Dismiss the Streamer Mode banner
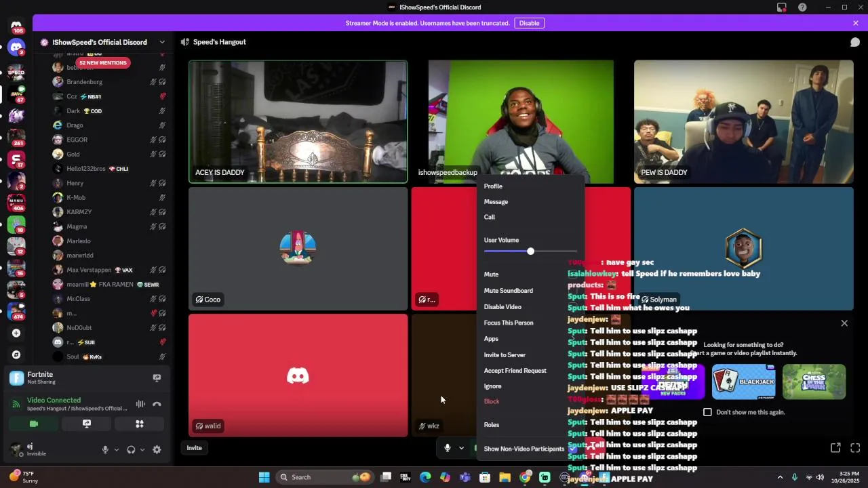 (856, 23)
